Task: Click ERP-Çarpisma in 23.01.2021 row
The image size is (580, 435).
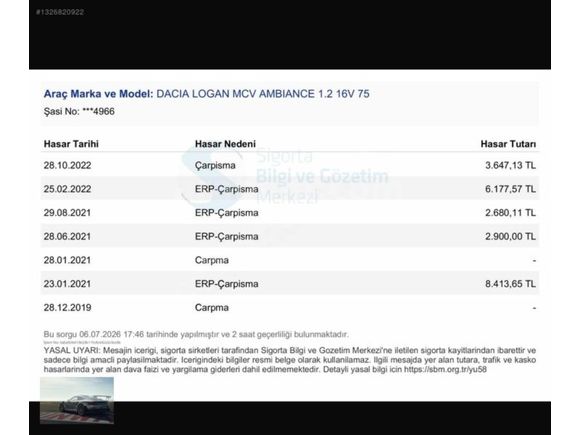Action: click(x=227, y=284)
